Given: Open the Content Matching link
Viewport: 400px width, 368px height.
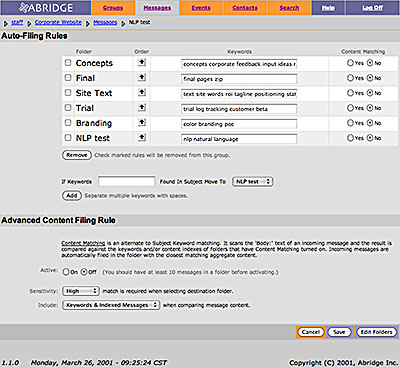Looking at the screenshot, I should tap(83, 243).
